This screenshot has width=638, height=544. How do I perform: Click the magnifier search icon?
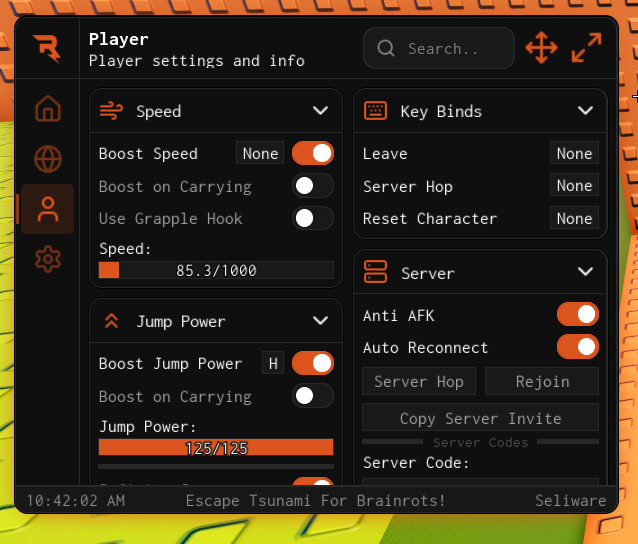pyautogui.click(x=386, y=48)
